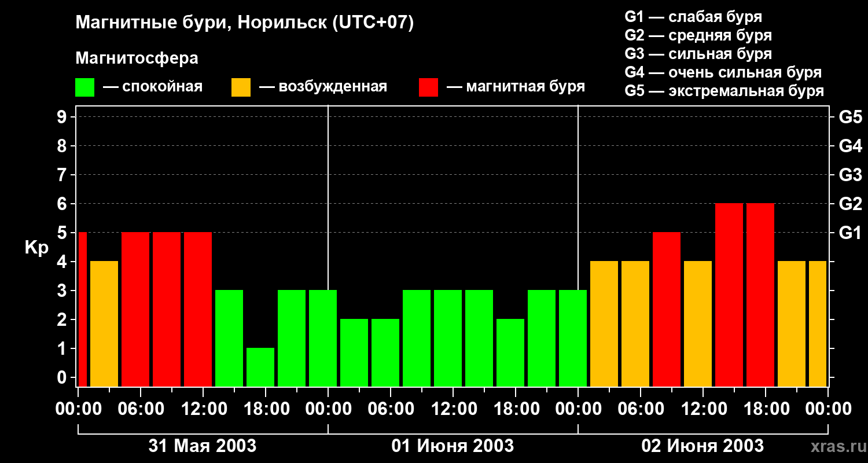Click the red «магнитная буря» legend square
Viewport: 868px width, 463px height.
(x=428, y=87)
